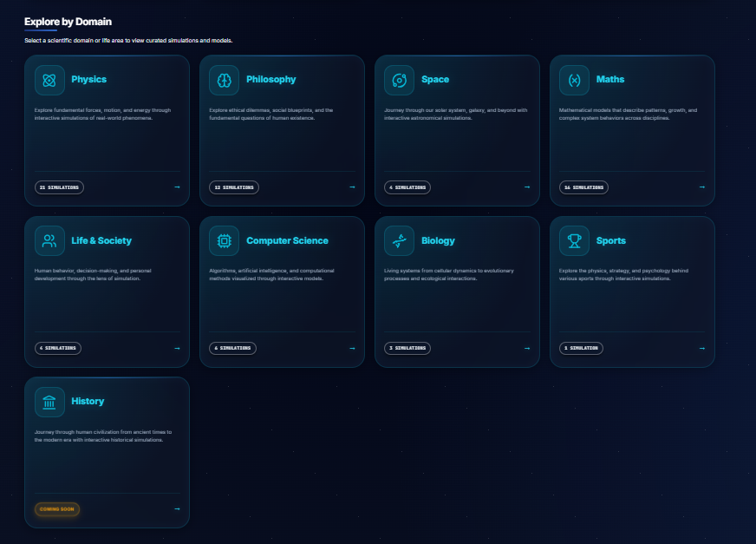Click the 16 SIMULATIONS badge on Maths
This screenshot has height=544, width=756.
[x=583, y=187]
